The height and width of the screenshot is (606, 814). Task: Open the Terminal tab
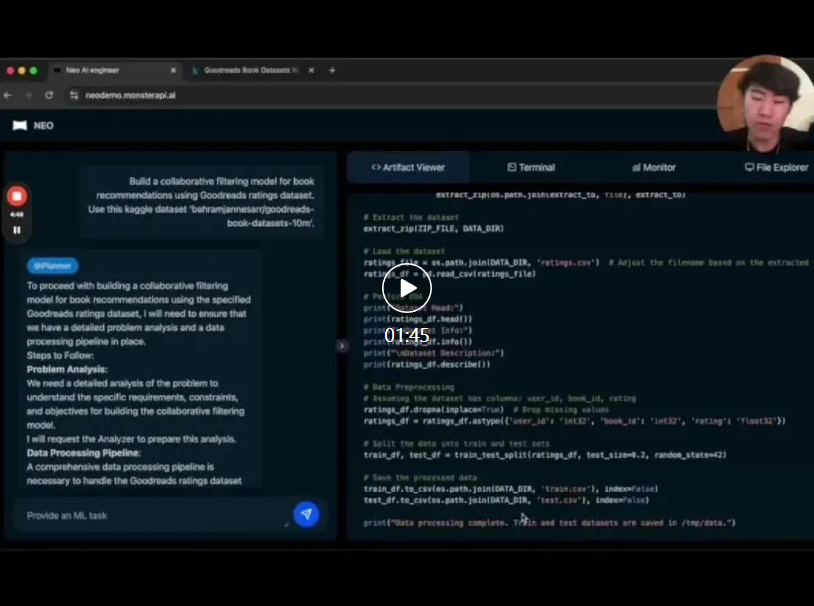[x=531, y=167]
